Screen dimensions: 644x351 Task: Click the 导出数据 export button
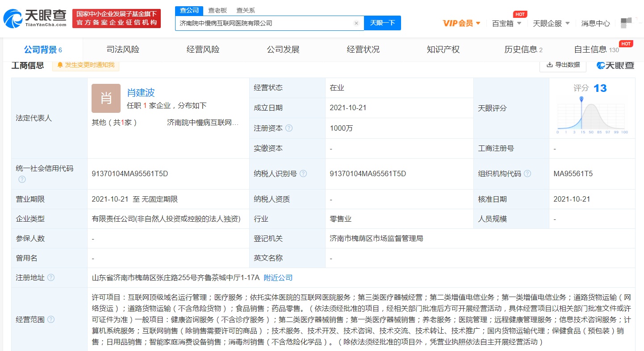point(563,65)
